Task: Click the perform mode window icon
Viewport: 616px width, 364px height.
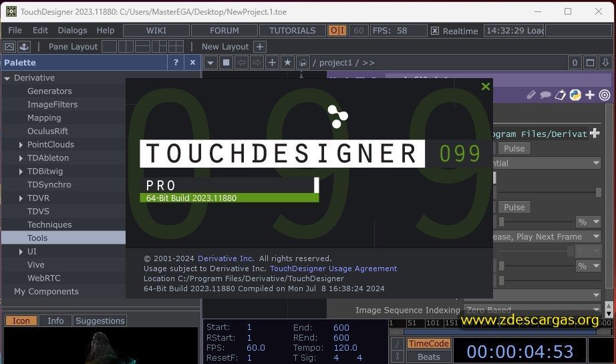Action: tap(9, 47)
